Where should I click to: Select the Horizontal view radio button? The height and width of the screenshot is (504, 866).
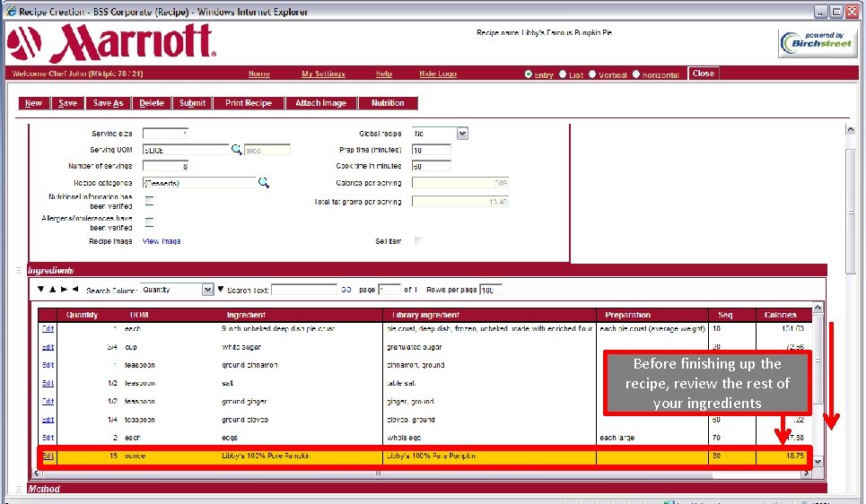click(635, 74)
